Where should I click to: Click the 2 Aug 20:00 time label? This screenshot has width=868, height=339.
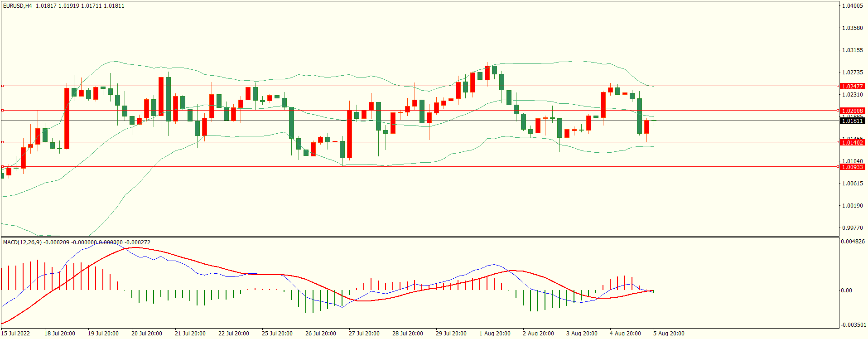pyautogui.click(x=538, y=334)
